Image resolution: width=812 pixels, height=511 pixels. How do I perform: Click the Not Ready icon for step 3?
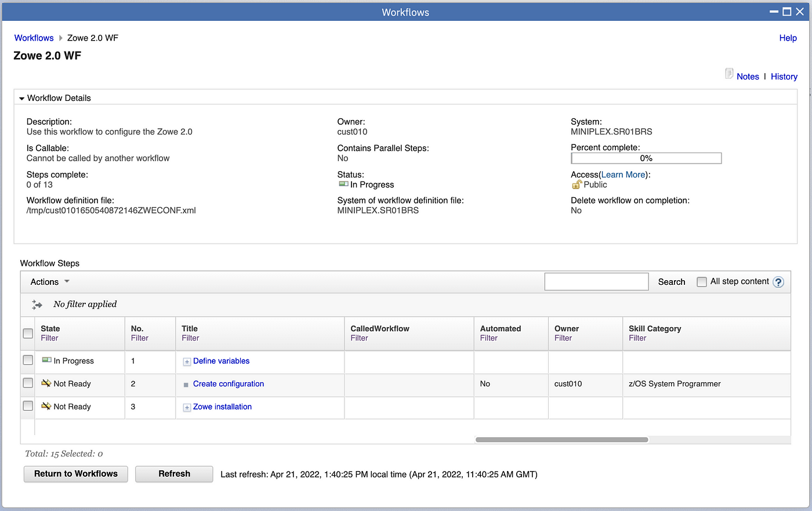click(x=46, y=407)
